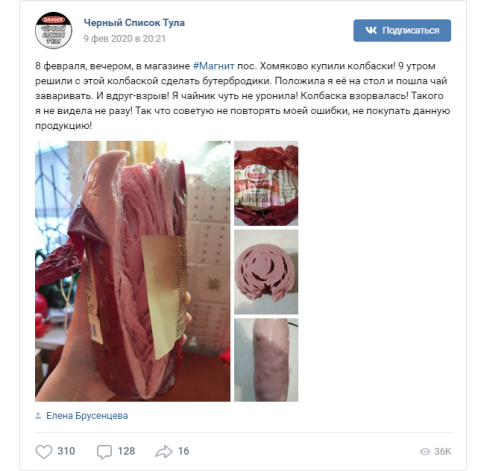Click the views eye icon
This screenshot has width=481, height=471.
425,452
